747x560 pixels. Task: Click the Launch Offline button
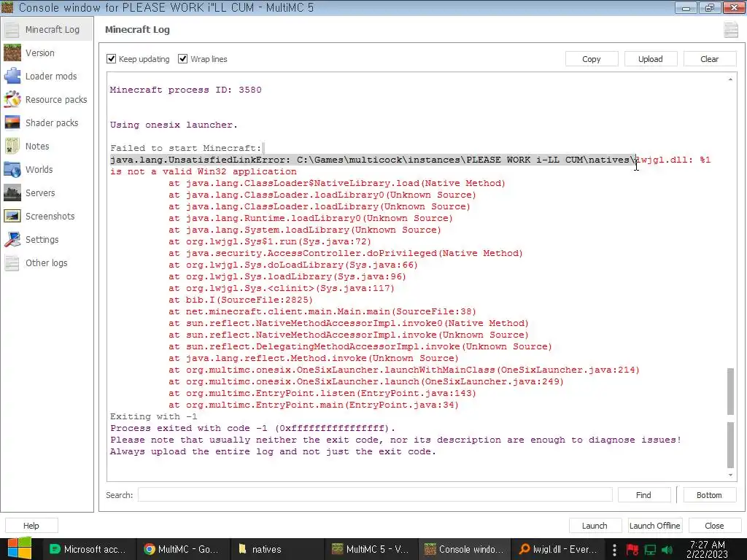[654, 526]
